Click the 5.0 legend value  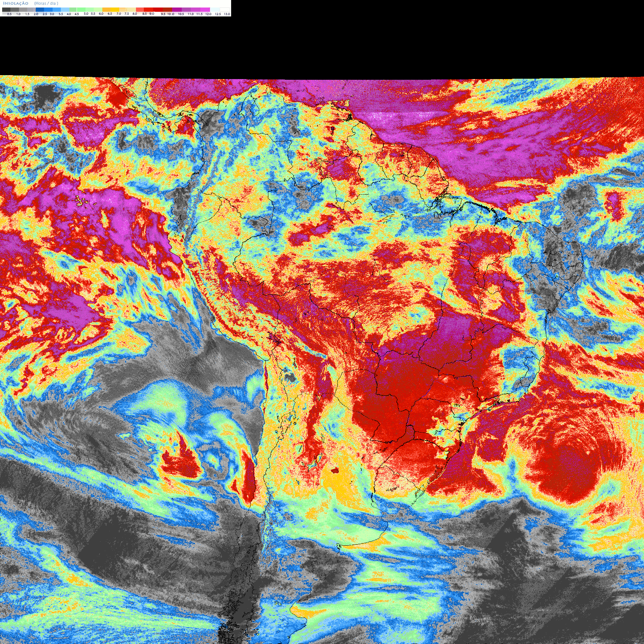[86, 14]
